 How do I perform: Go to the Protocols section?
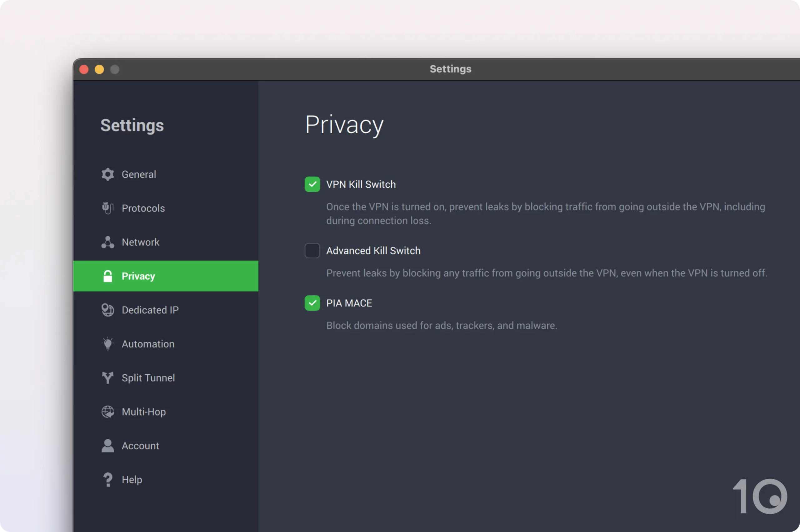point(165,208)
